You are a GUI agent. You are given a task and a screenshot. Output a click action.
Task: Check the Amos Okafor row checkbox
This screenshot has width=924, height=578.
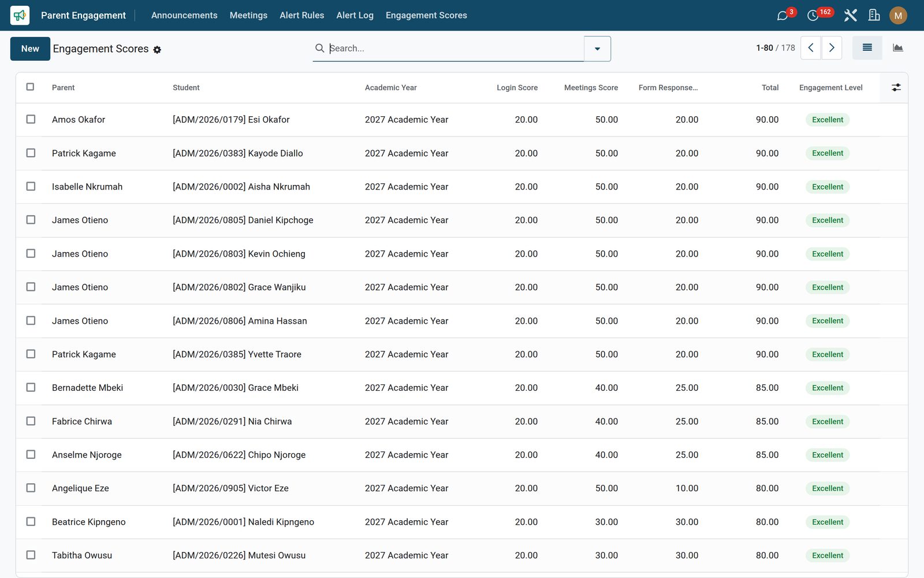pyautogui.click(x=31, y=119)
